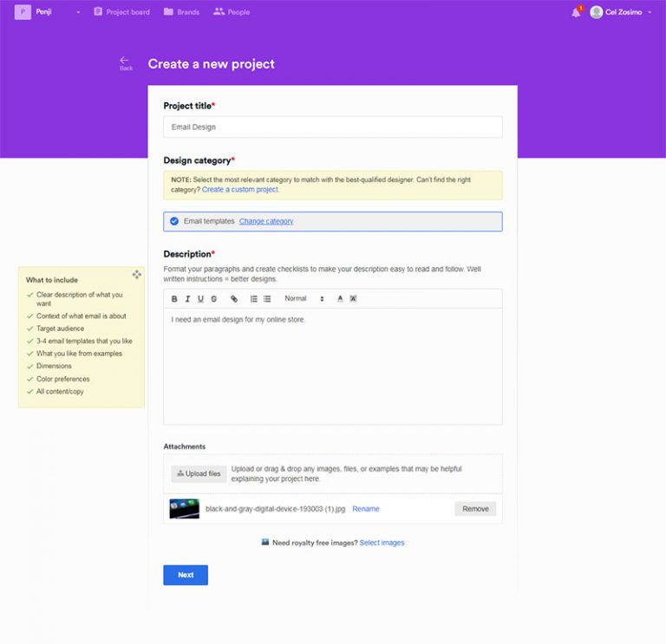Click the Change category link

266,221
